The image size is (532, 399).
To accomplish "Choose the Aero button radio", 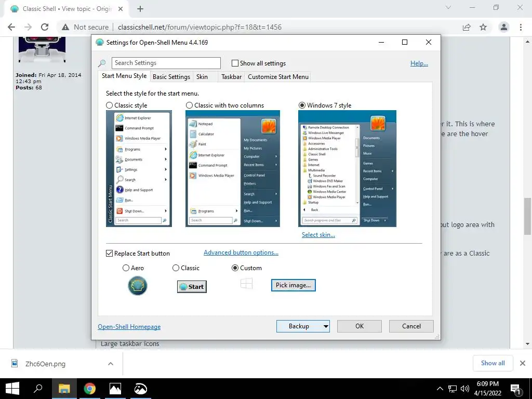I will (x=126, y=268).
